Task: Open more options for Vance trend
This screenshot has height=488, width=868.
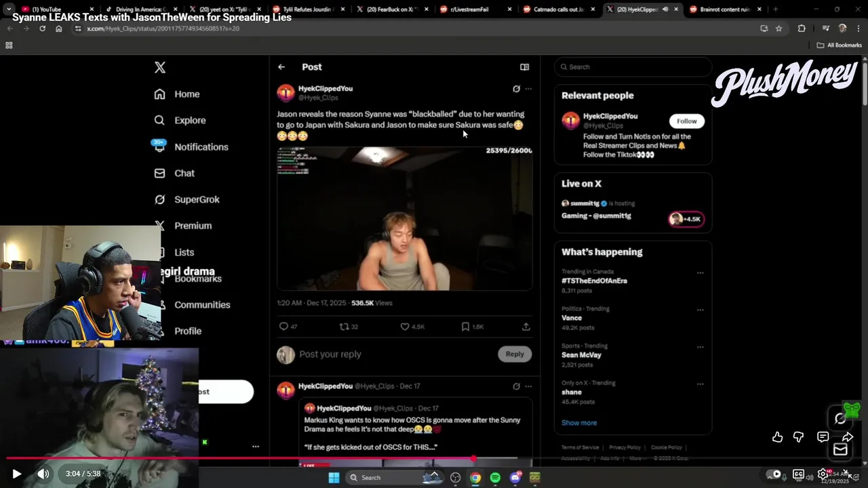Action: [x=700, y=310]
